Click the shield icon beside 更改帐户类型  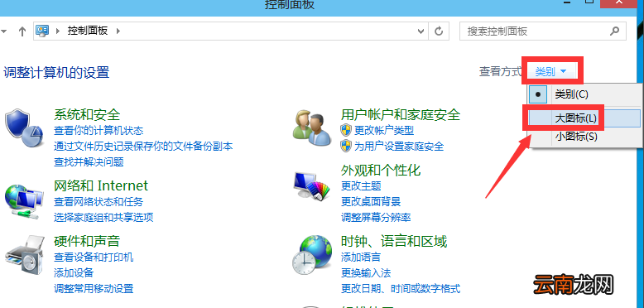(347, 131)
